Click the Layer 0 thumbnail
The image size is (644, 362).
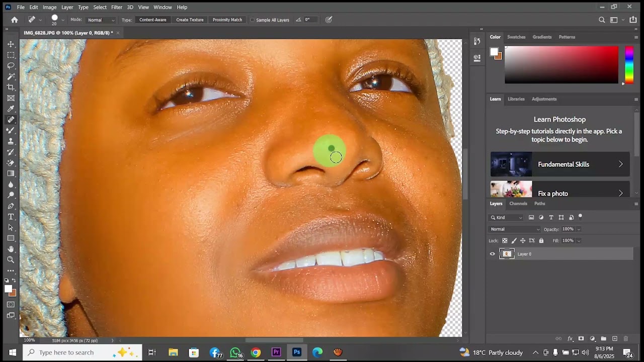[507, 254]
